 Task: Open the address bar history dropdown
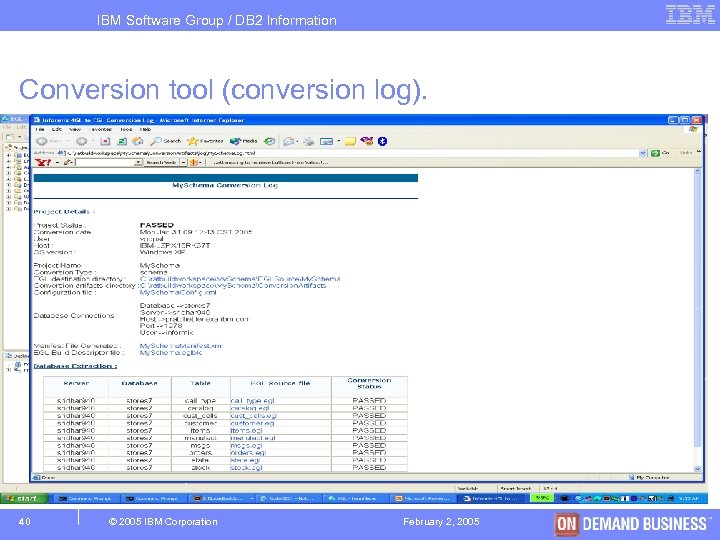[643, 153]
